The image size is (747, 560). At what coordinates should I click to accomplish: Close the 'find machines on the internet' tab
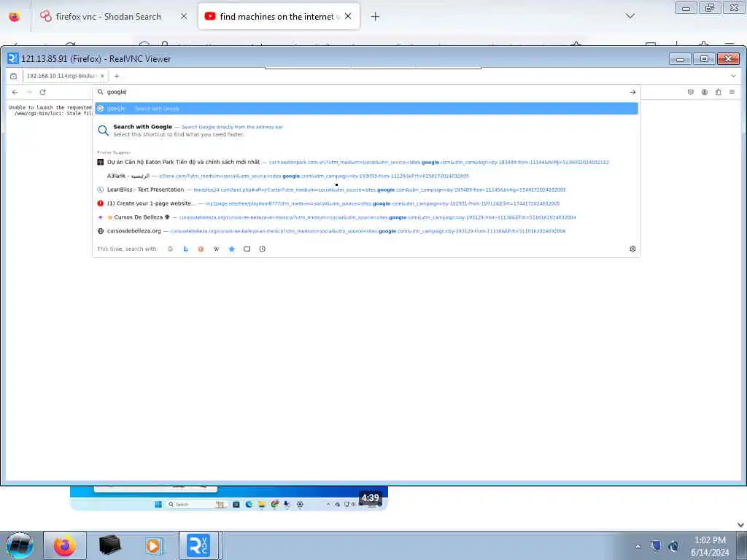click(348, 16)
